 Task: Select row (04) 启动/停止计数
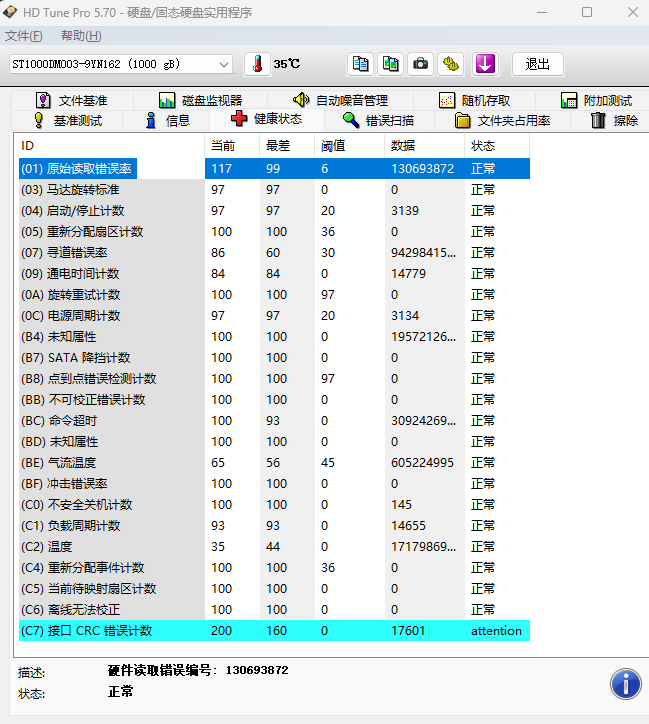tap(274, 211)
